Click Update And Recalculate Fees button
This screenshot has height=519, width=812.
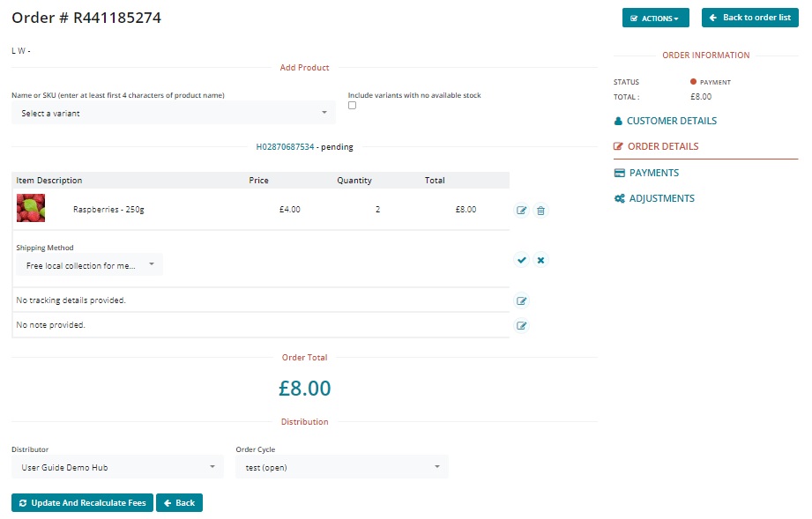click(x=82, y=503)
